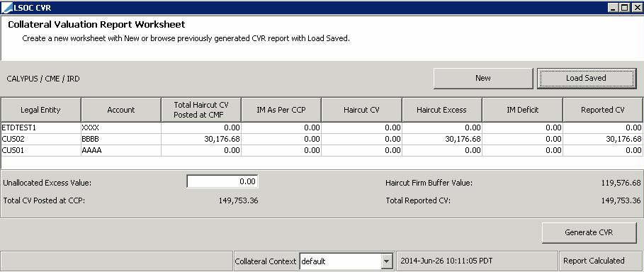The image size is (644, 272).
Task: Click the Load Saved button
Action: tap(586, 78)
